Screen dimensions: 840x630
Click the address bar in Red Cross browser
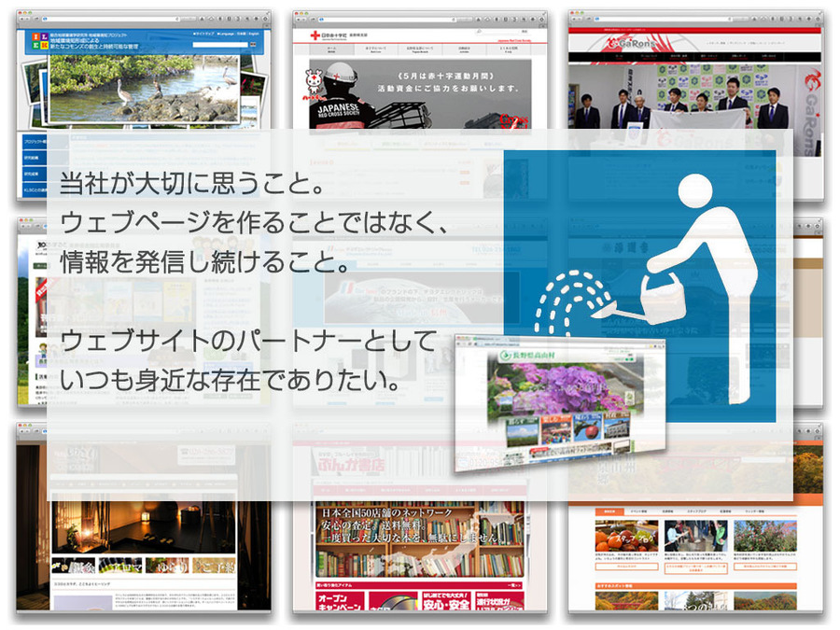coord(420,19)
